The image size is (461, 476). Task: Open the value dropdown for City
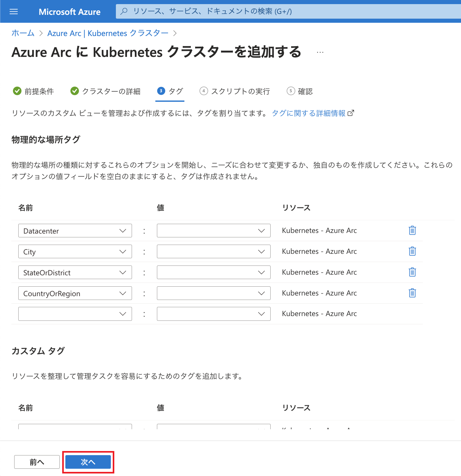pyautogui.click(x=214, y=252)
